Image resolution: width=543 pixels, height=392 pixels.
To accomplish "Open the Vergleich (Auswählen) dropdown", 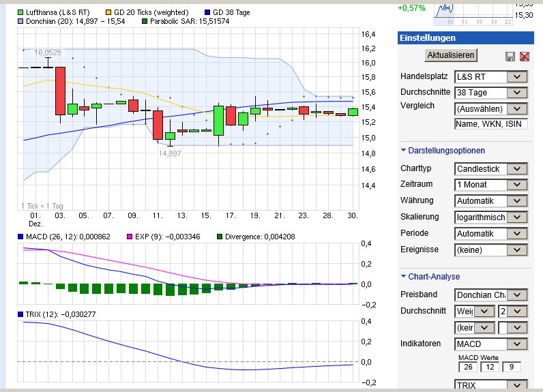I will click(490, 108).
